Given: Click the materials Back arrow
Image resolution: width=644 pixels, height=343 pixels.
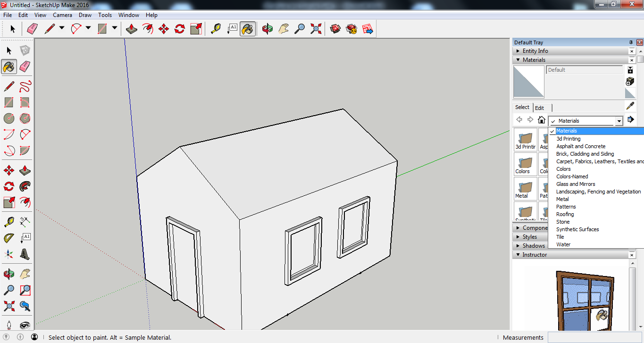Looking at the screenshot, I should [519, 120].
